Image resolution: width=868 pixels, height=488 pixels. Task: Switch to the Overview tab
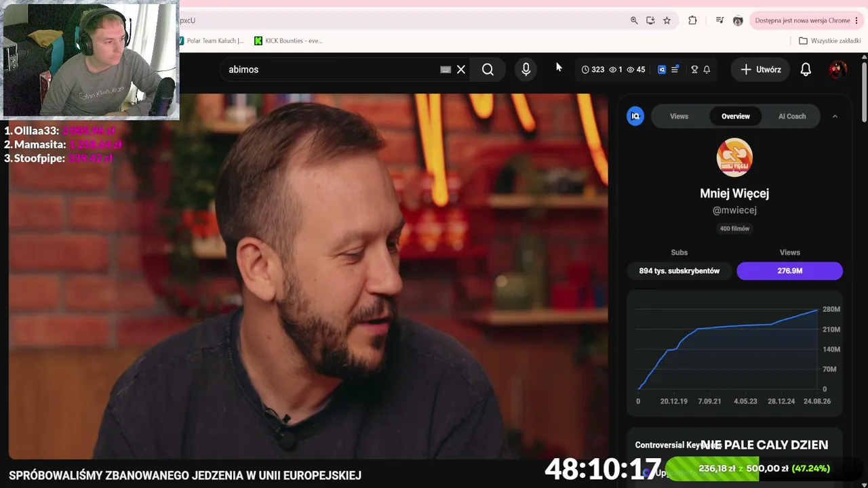[x=736, y=117]
